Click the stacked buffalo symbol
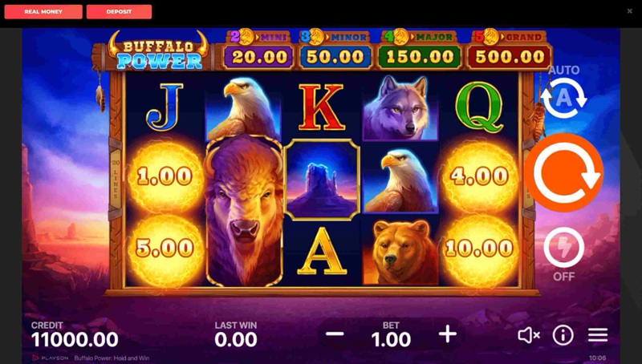642x364 pixels. coord(245,211)
